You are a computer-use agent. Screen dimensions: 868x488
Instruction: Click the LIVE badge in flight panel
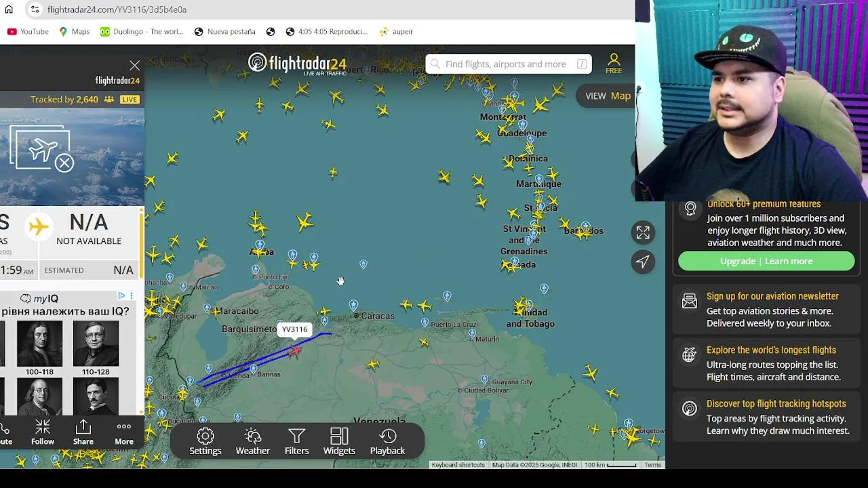[130, 99]
